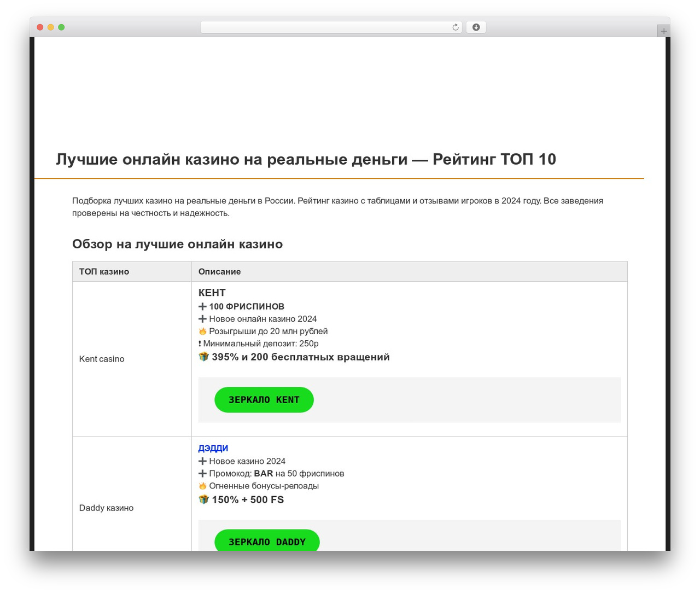The height and width of the screenshot is (593, 700).
Task: Click the text 395% и 200 бесплатных вращений
Action: (301, 357)
